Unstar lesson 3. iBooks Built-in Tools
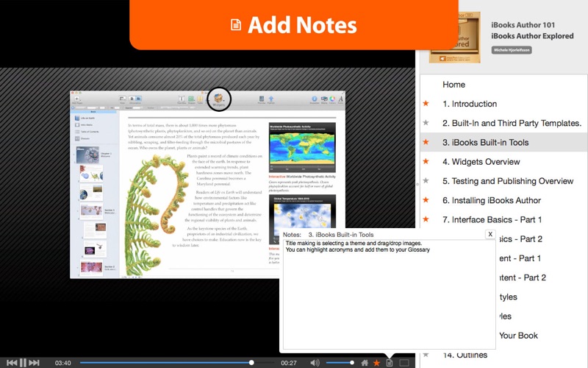This screenshot has height=368, width=588. pyautogui.click(x=426, y=142)
